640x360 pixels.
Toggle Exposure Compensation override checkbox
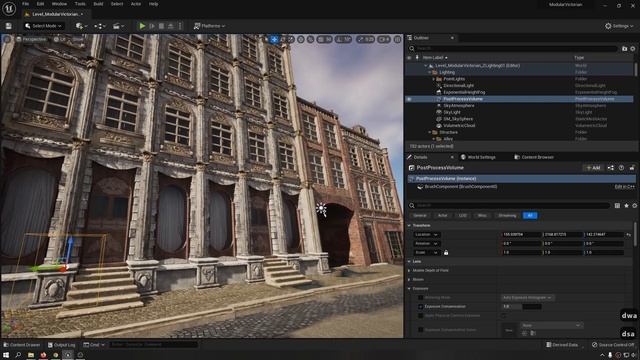point(420,307)
